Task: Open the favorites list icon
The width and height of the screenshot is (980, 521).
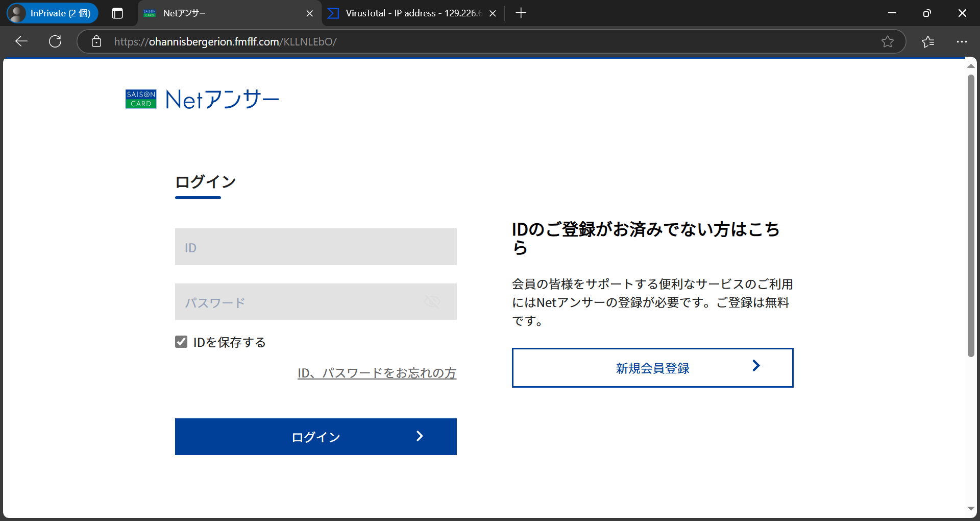Action: [928, 41]
